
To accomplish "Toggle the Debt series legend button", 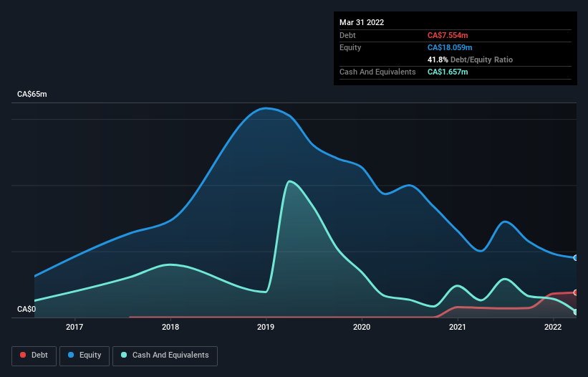I will (34, 355).
